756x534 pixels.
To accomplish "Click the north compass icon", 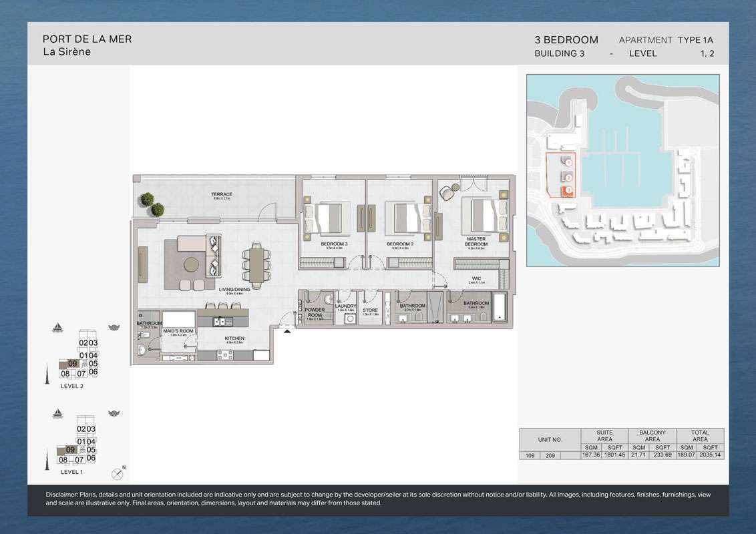I will coord(119,474).
